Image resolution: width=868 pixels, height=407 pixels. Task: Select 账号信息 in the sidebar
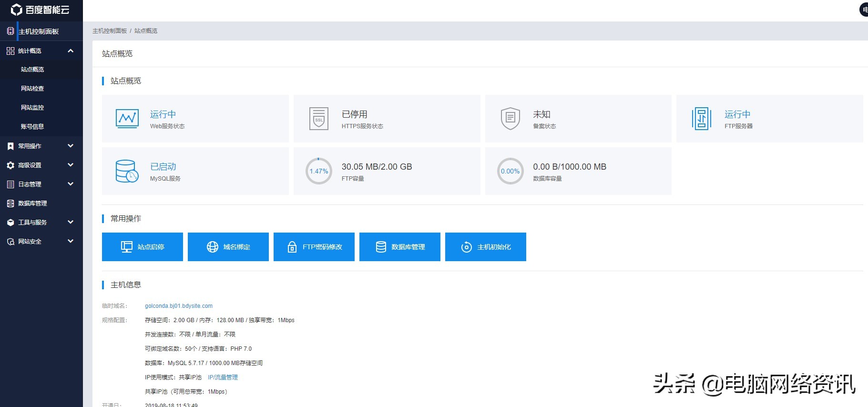(x=32, y=127)
